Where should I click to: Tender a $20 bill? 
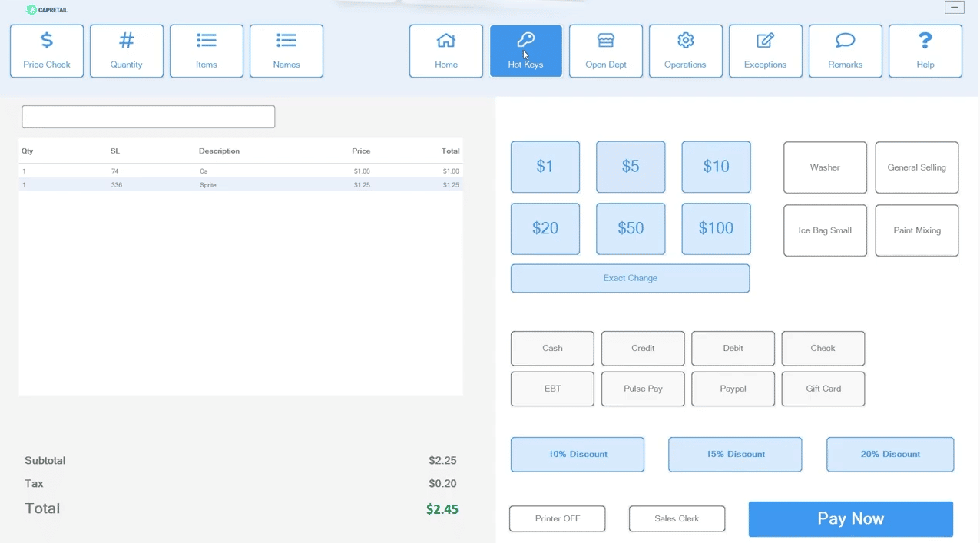(545, 229)
